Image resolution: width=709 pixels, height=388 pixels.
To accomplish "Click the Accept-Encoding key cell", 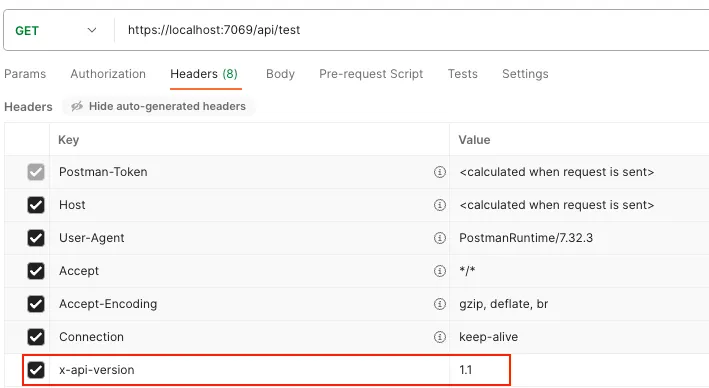I will pos(249,304).
